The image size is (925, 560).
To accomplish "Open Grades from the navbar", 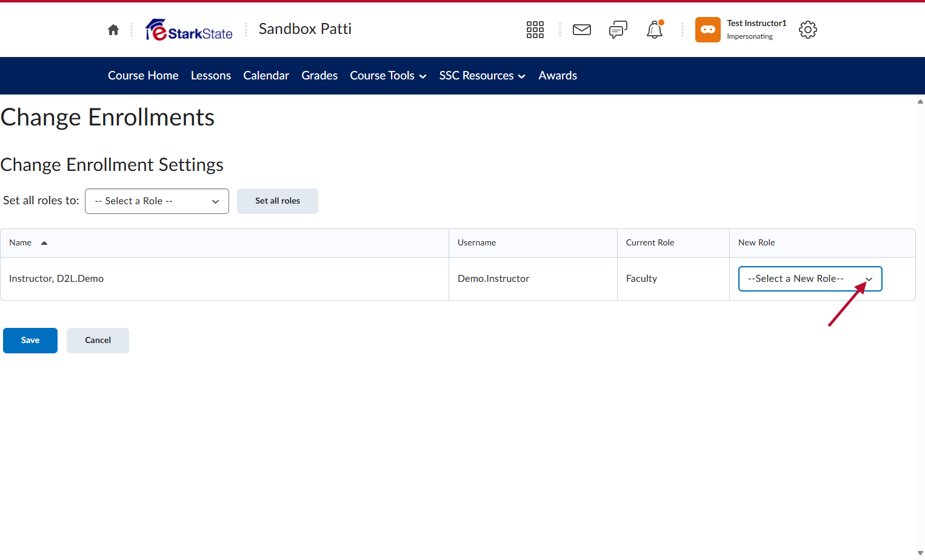I will pos(319,76).
